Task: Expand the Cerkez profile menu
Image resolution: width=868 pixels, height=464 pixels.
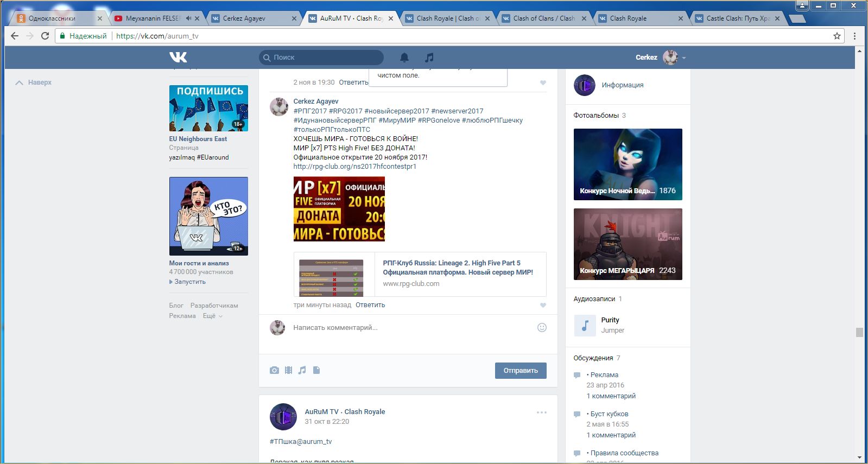Action: (x=684, y=58)
